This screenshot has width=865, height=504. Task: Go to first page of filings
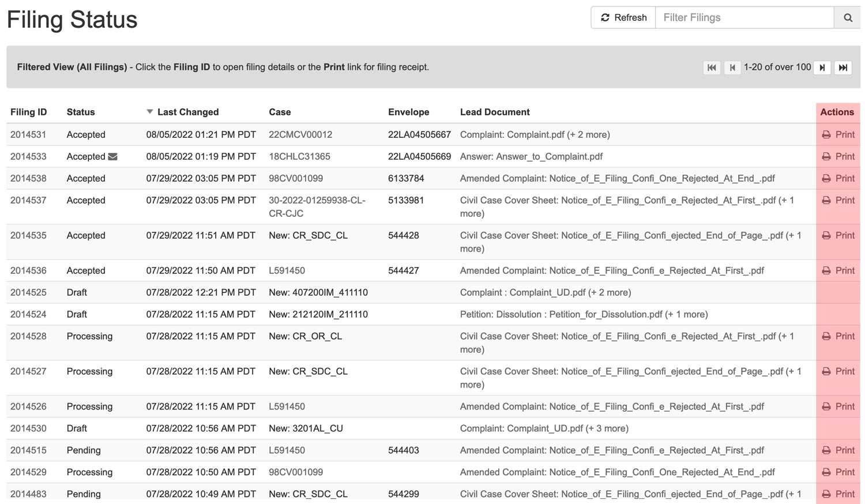pos(712,67)
